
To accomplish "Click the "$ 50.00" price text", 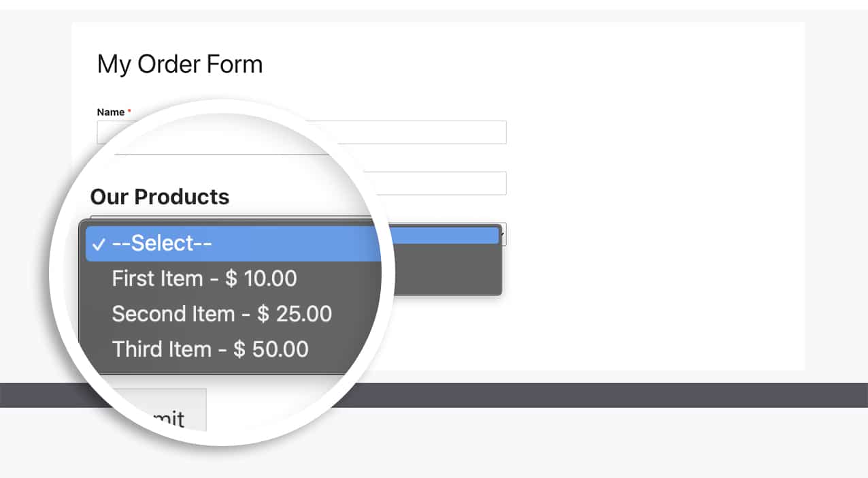I will [271, 349].
